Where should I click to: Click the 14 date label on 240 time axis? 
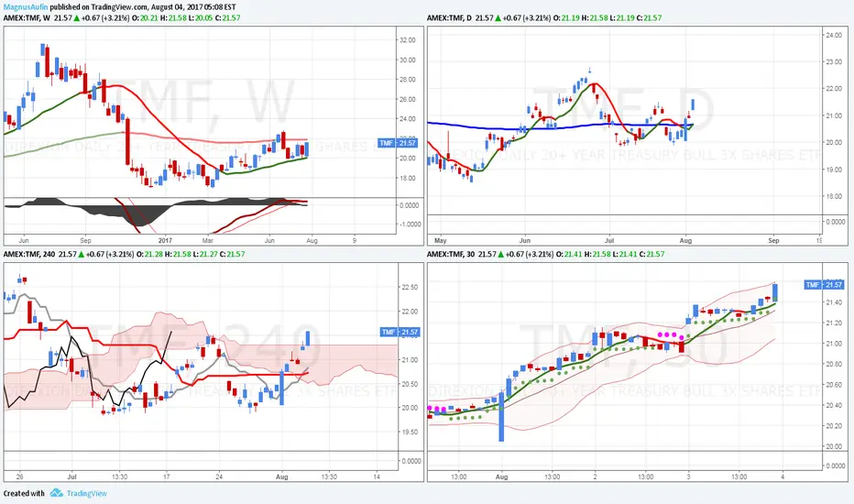(x=377, y=477)
